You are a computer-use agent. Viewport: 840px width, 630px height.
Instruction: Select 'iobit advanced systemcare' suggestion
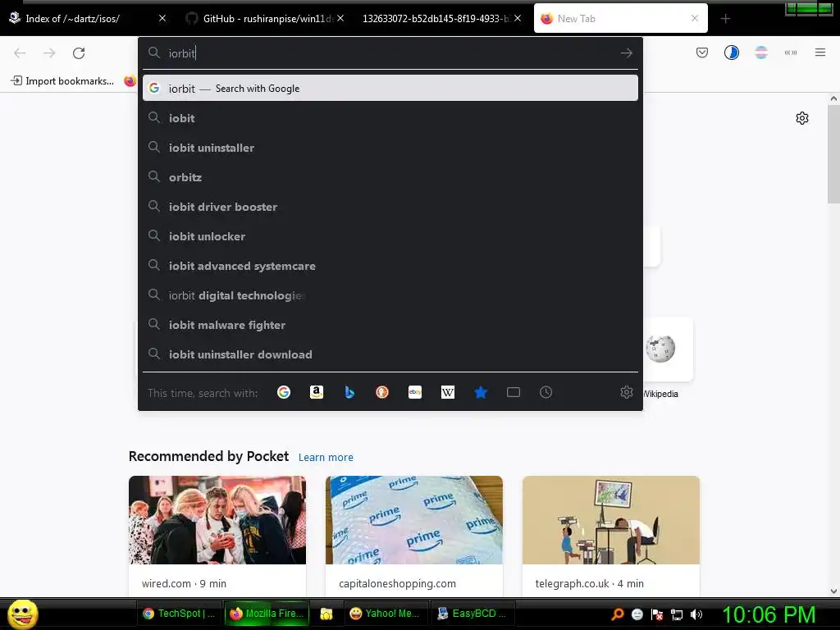pos(390,266)
